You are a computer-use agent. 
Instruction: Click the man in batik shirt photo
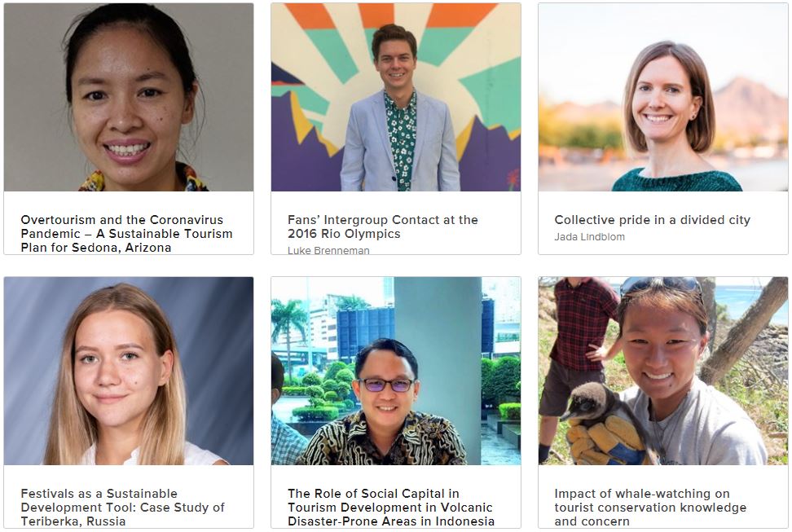pos(396,371)
